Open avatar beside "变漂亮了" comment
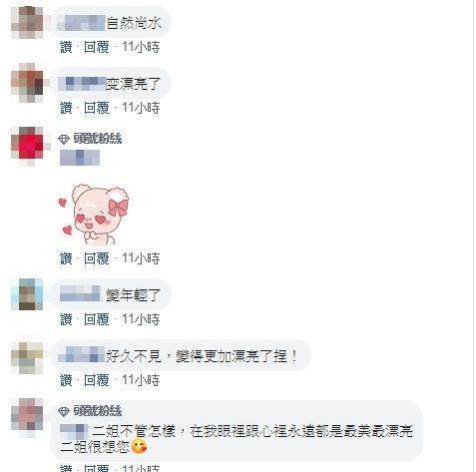 tap(27, 83)
